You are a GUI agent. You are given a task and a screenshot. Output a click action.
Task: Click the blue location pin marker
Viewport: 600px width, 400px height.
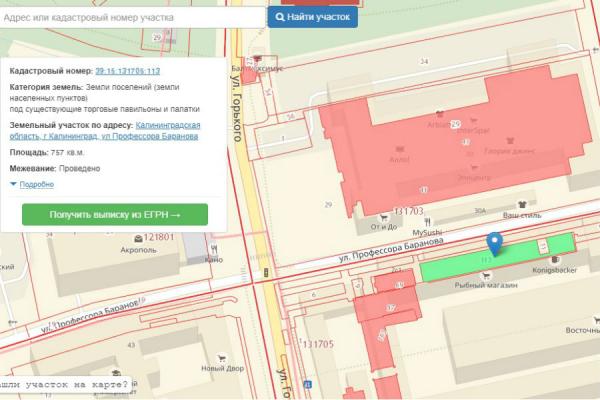coord(494,243)
